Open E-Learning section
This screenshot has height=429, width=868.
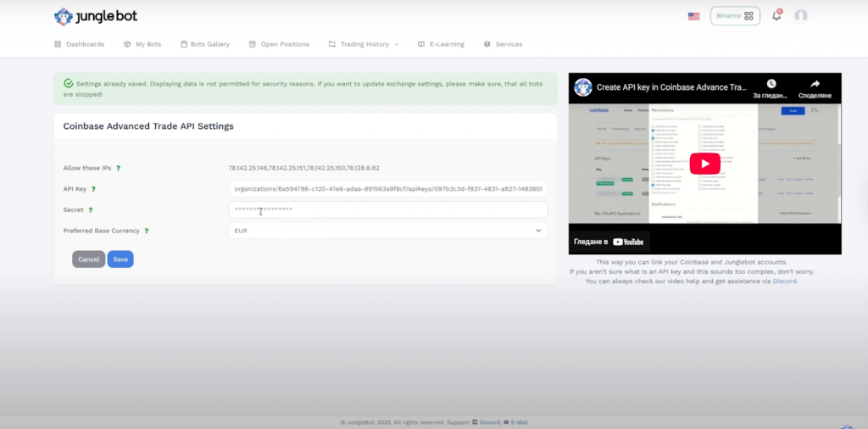[x=441, y=44]
